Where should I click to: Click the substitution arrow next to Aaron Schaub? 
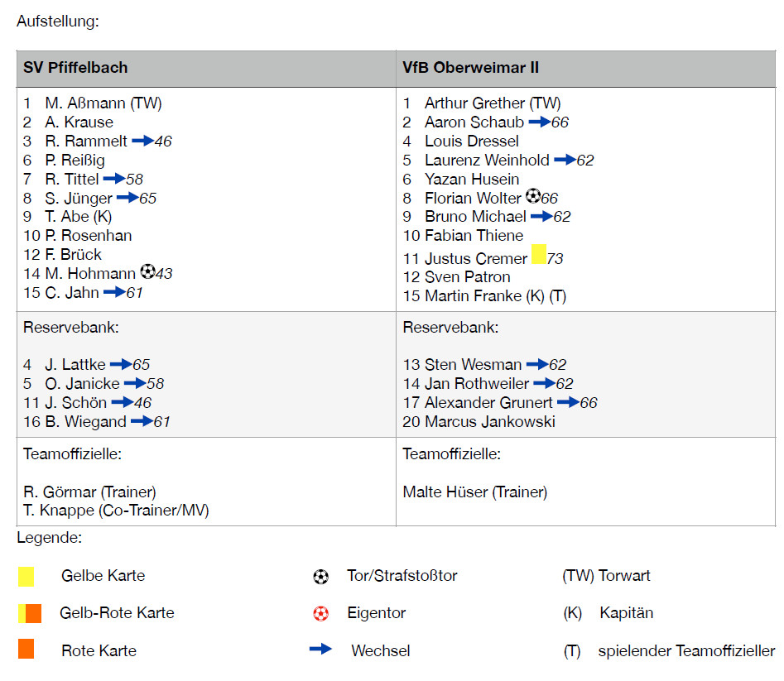point(539,122)
